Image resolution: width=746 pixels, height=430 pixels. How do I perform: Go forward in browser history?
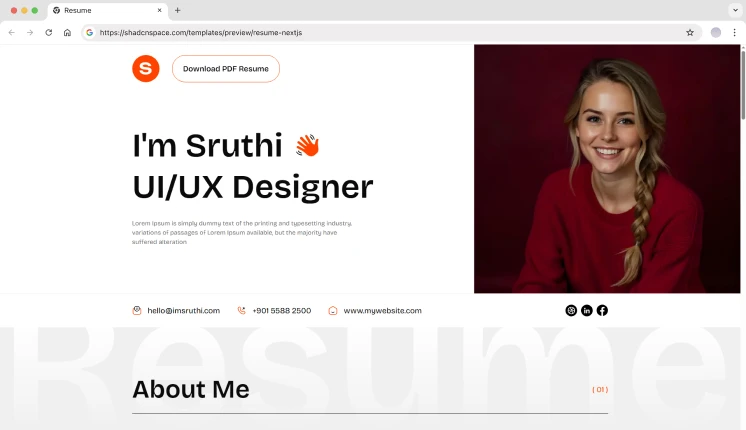[x=30, y=32]
